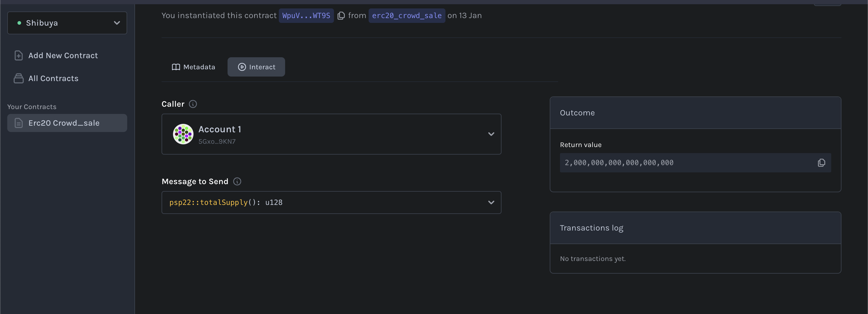Show Message to Send info icon
The image size is (868, 314).
(237, 182)
